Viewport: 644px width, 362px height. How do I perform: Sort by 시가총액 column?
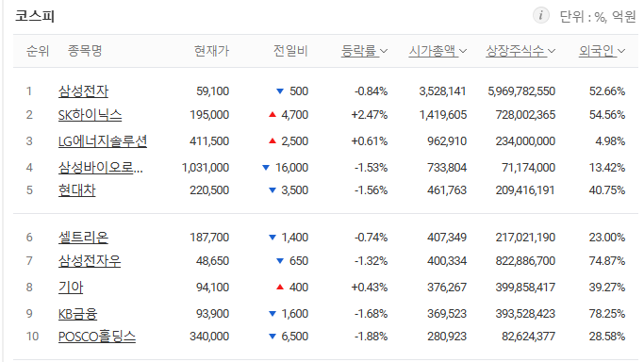pyautogui.click(x=438, y=51)
